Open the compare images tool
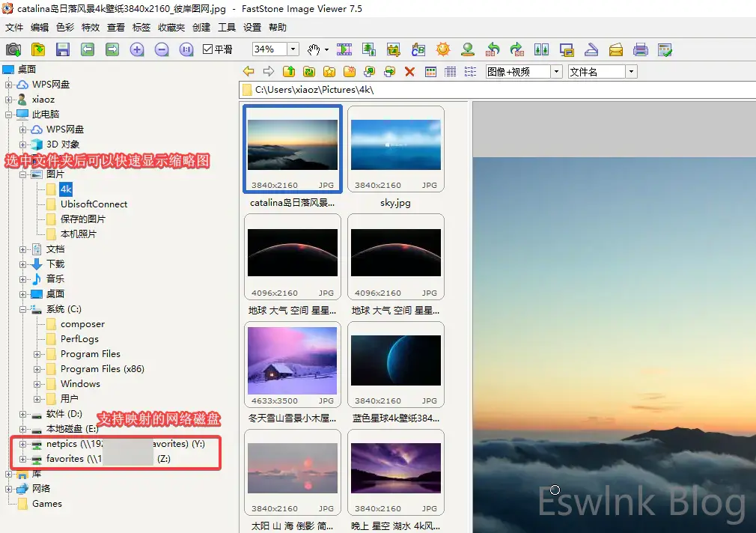Viewport: 756px width, 533px height. click(541, 49)
